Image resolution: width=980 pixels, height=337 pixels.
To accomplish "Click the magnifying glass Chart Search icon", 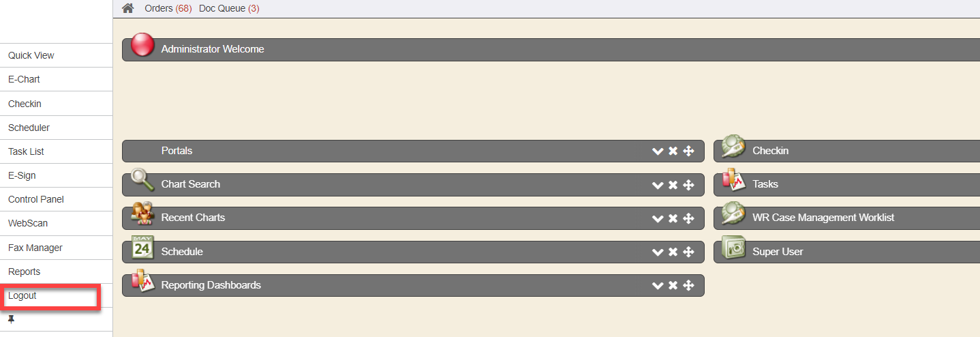I will (x=142, y=180).
